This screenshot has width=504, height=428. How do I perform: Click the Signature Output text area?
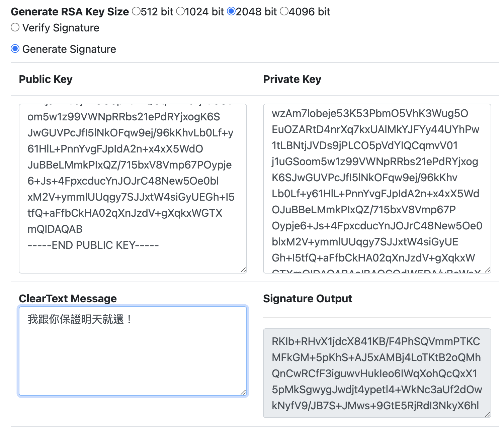click(377, 373)
